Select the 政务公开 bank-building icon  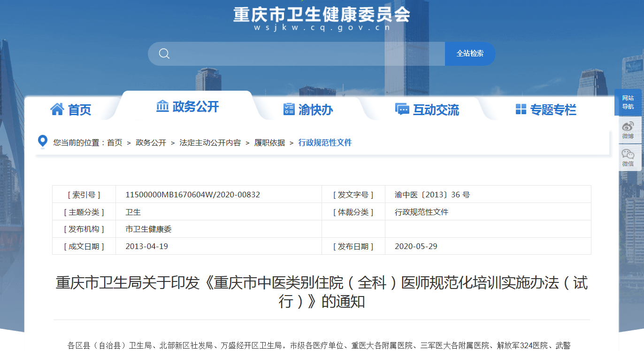click(x=162, y=107)
